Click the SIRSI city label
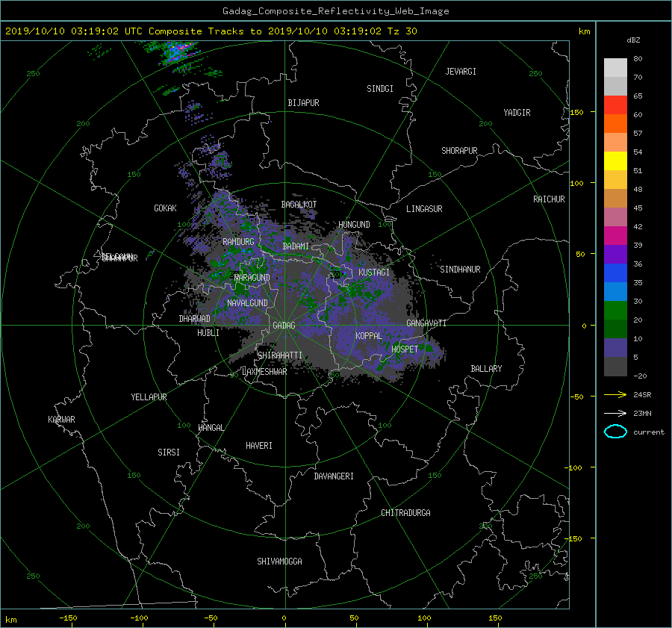 point(169,453)
